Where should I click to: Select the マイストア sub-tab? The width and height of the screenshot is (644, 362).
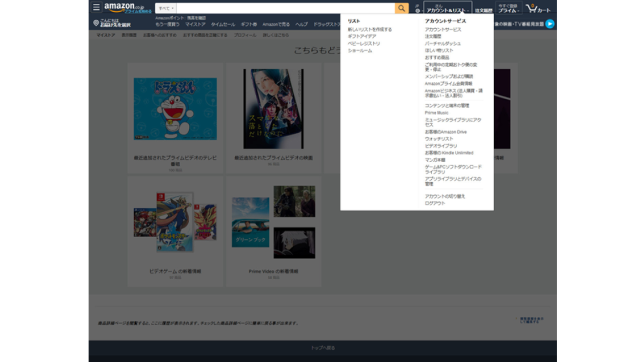[x=105, y=35]
